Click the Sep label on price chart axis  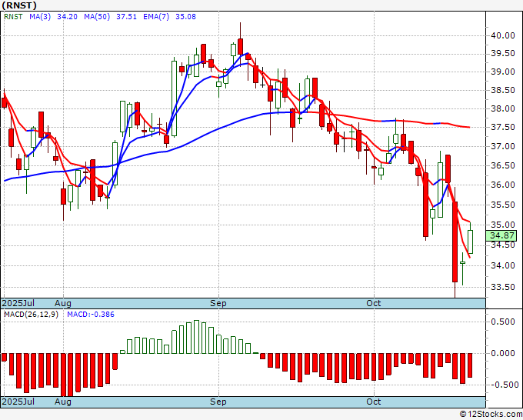click(x=218, y=303)
